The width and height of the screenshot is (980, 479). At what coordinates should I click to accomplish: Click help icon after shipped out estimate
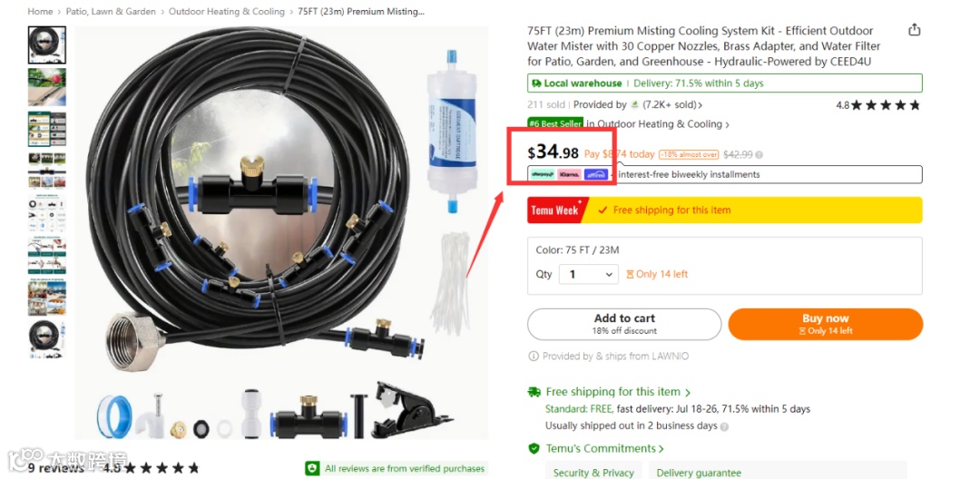point(724,426)
